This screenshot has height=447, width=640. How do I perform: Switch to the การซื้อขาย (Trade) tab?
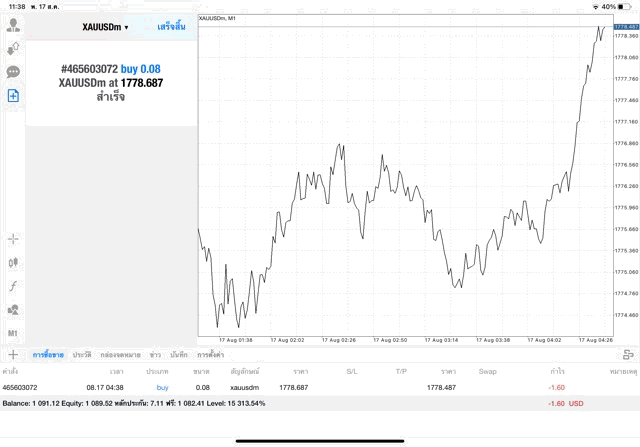tap(48, 354)
